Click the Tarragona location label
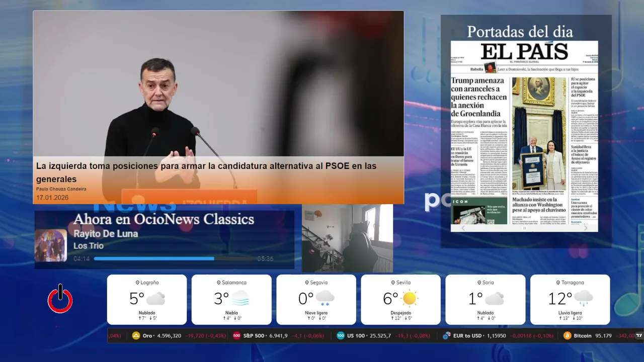The width and height of the screenshot is (644, 362). point(570,283)
